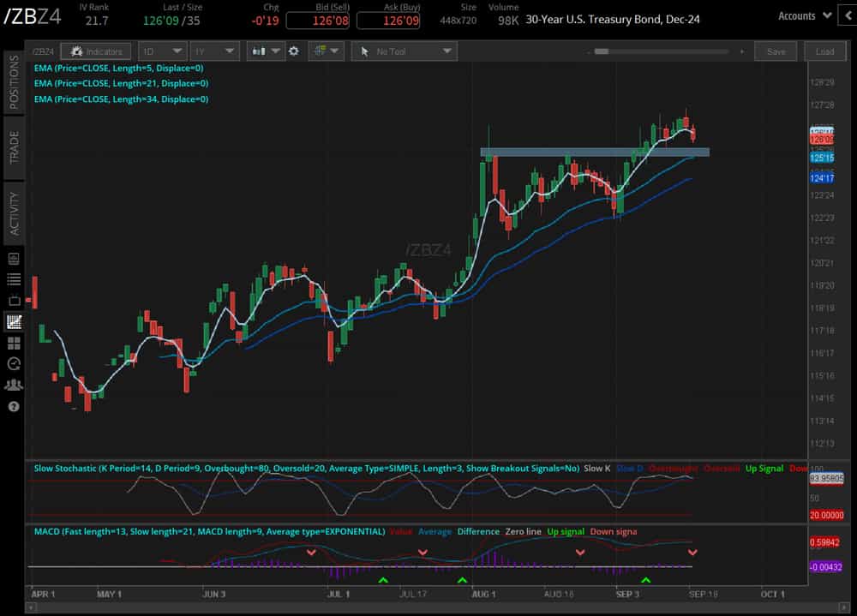Click the 125'15 price axis label
Screen dimensions: 857x616
[822, 158]
